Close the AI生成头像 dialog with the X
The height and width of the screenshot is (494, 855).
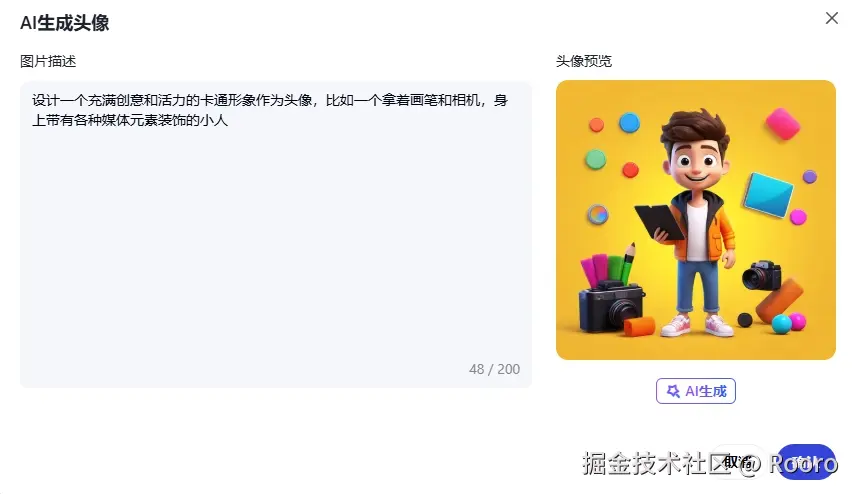pyautogui.click(x=832, y=18)
